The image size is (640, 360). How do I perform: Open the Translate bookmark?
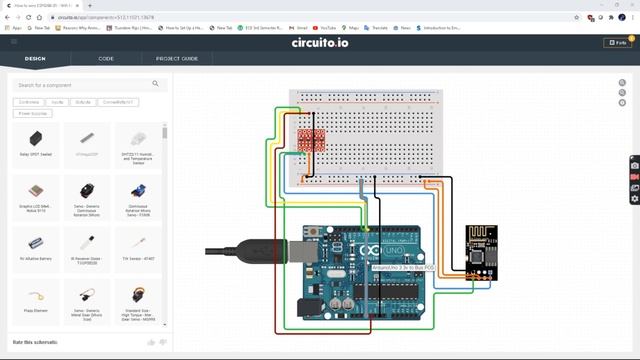click(376, 28)
